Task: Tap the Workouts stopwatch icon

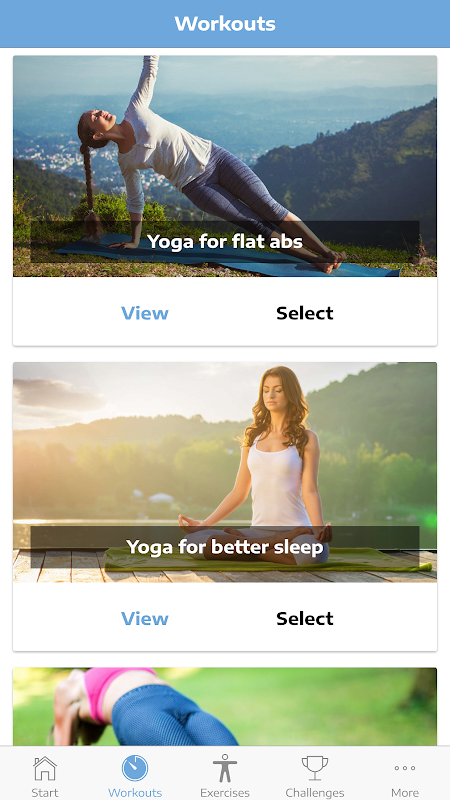Action: coord(135,768)
